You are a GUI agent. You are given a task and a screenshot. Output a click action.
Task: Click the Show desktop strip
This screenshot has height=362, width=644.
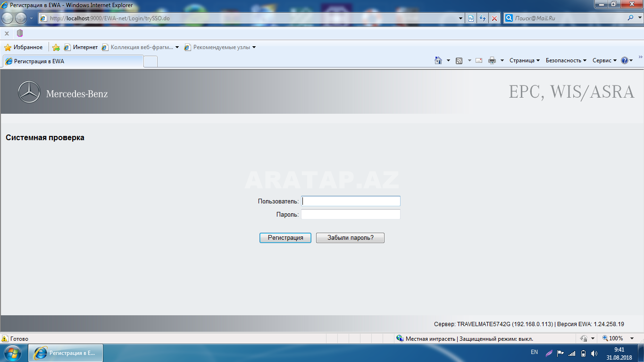[641, 353]
